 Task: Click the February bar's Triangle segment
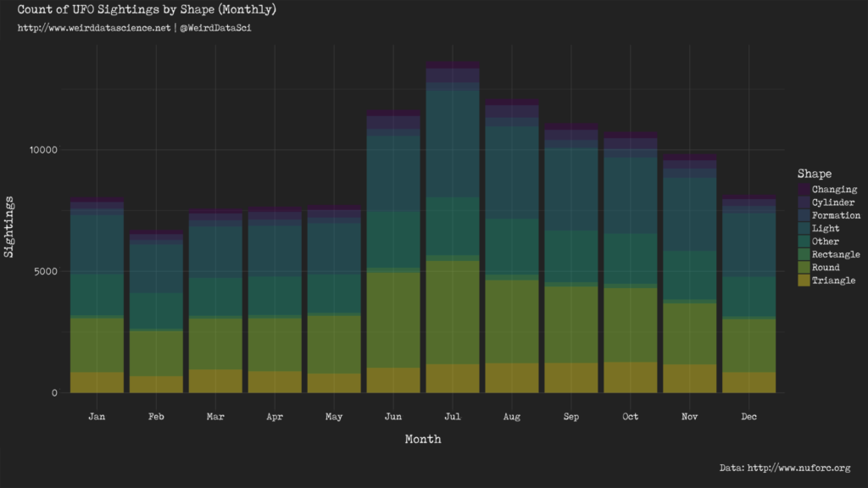click(x=156, y=385)
